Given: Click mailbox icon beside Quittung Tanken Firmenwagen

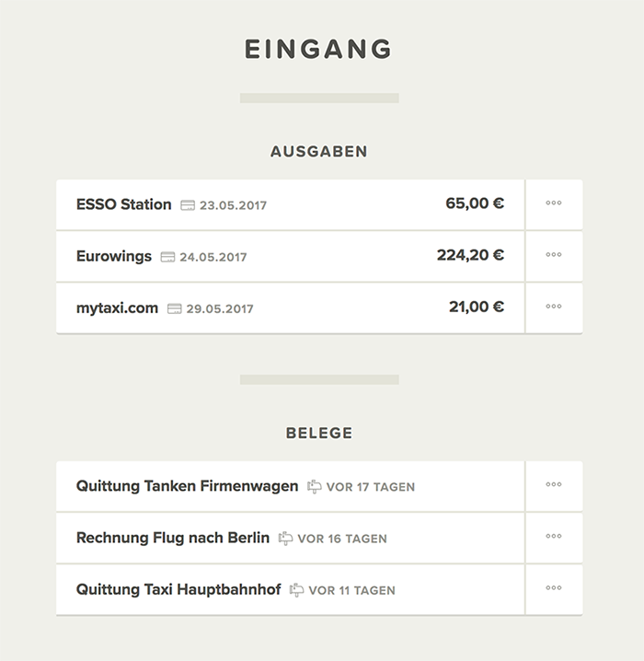Looking at the screenshot, I should tap(315, 486).
